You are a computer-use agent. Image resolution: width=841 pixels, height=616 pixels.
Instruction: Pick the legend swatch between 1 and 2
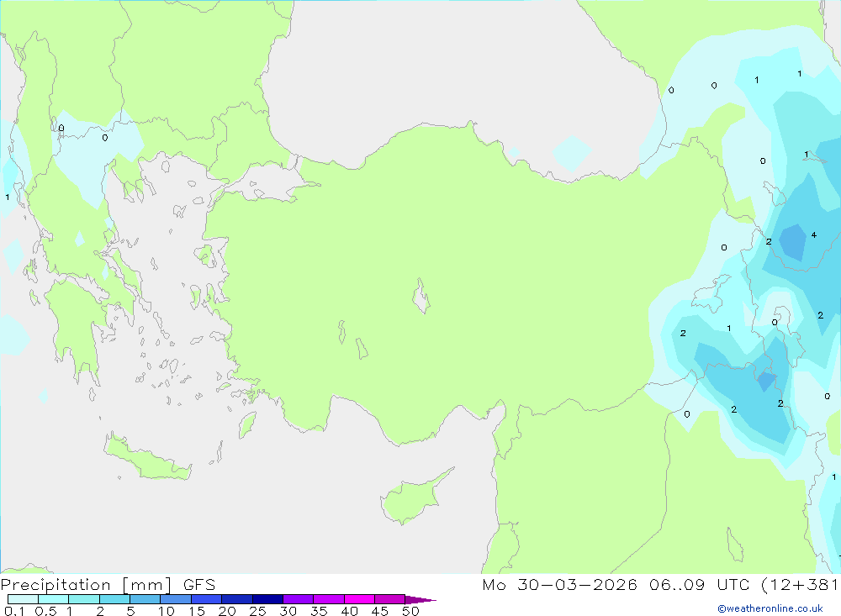84,599
